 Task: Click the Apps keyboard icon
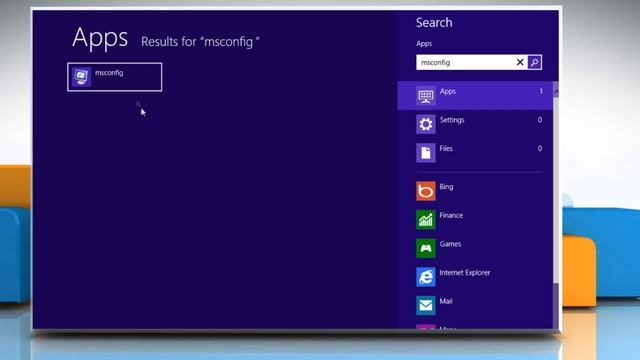[426, 96]
